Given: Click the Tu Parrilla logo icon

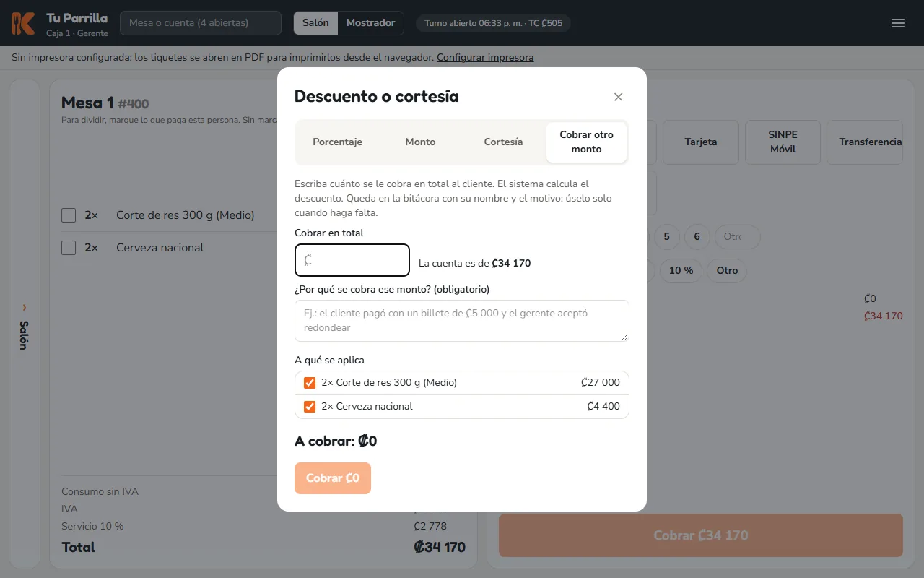Looking at the screenshot, I should pos(23,23).
